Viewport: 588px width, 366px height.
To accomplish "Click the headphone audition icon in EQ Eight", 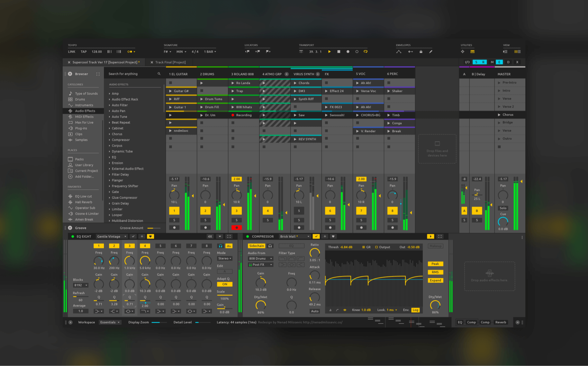I will (220, 246).
